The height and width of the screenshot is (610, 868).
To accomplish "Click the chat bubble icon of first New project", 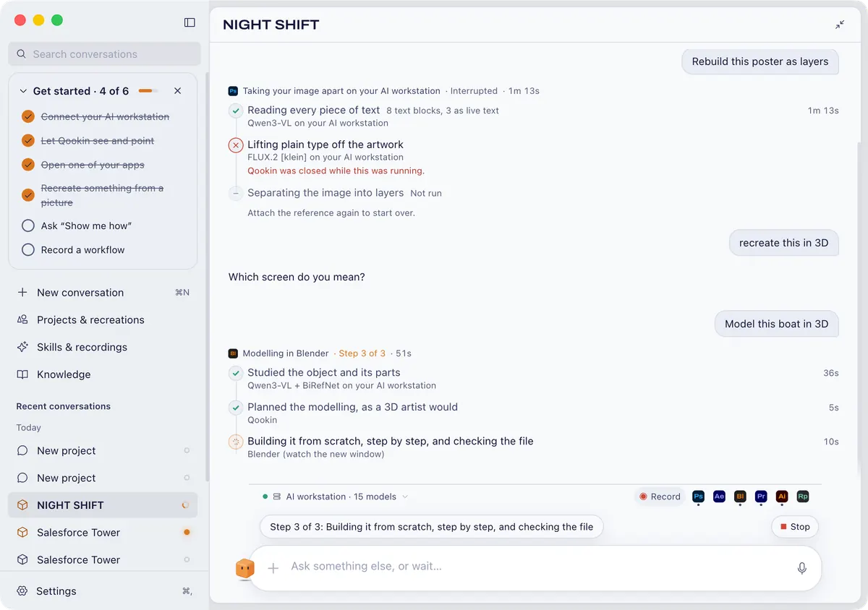I will 22,450.
